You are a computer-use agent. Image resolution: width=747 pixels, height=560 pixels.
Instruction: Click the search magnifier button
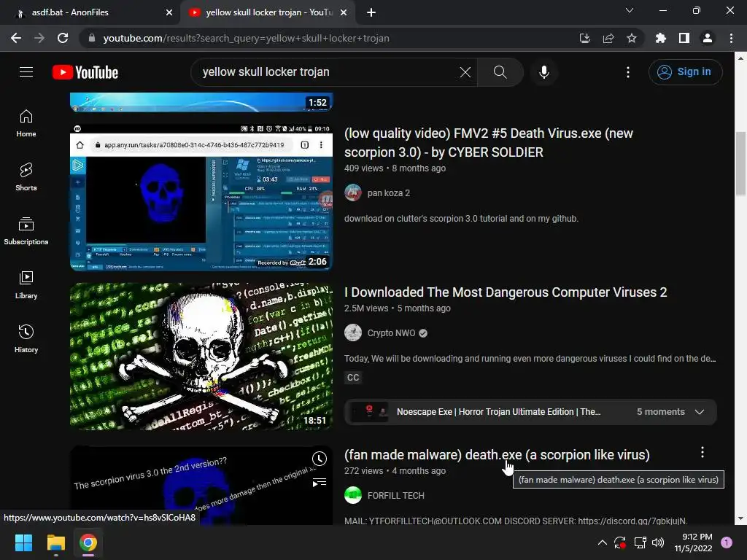click(500, 72)
